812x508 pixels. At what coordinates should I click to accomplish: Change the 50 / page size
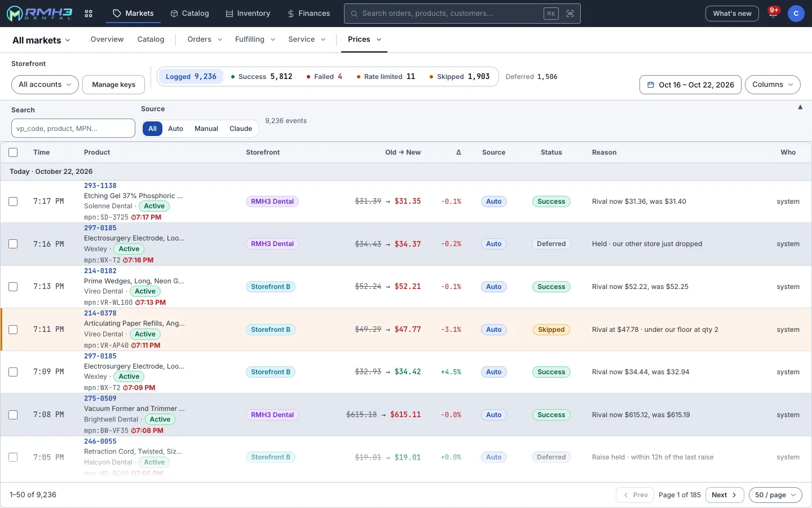tap(775, 495)
